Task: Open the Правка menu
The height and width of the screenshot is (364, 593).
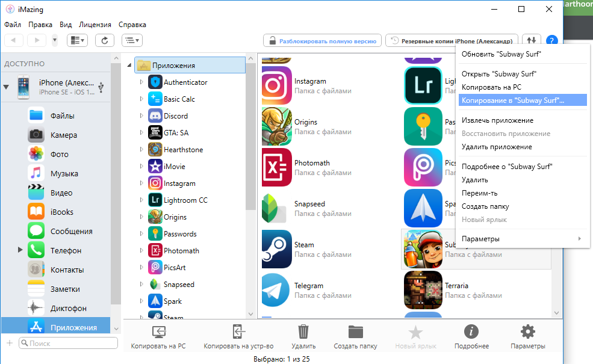Action: (40, 25)
